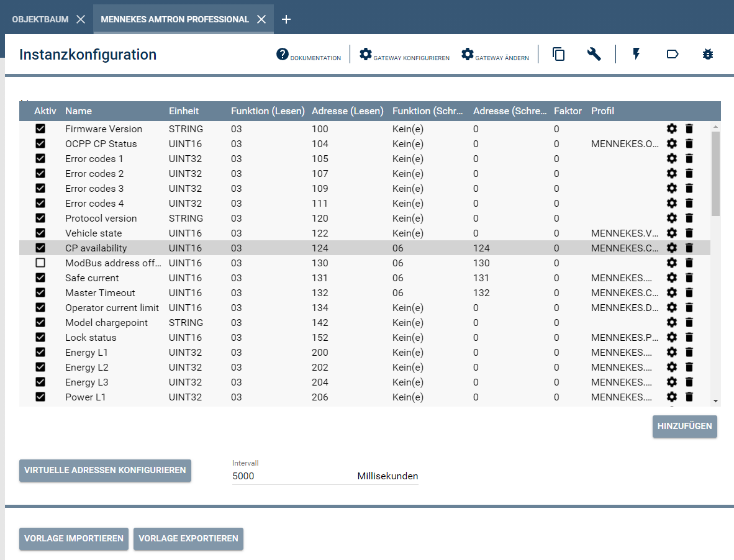This screenshot has width=734, height=560.
Task: Click Gateway ändern gear icon
Action: click(x=468, y=54)
